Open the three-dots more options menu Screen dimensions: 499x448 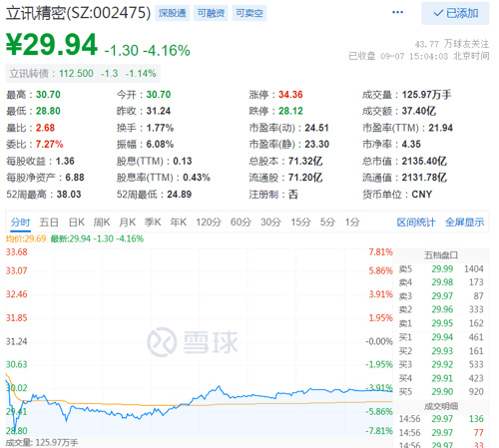pos(397,12)
